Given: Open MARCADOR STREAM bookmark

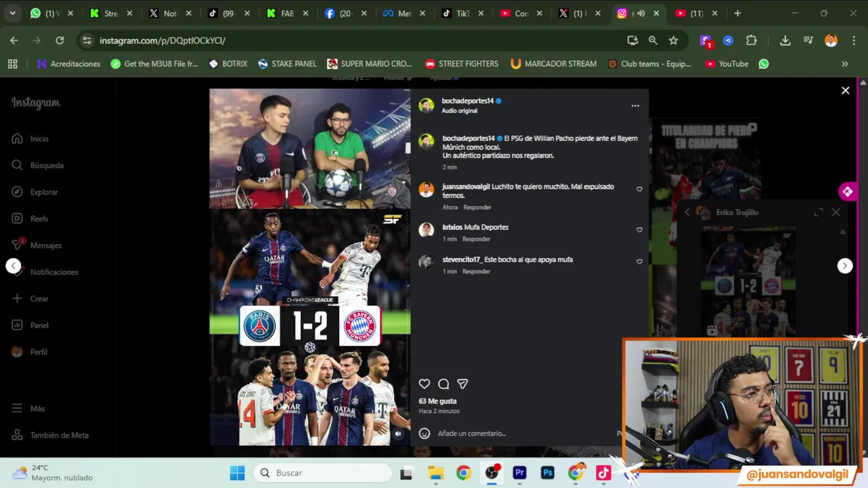Looking at the screenshot, I should pos(553,64).
